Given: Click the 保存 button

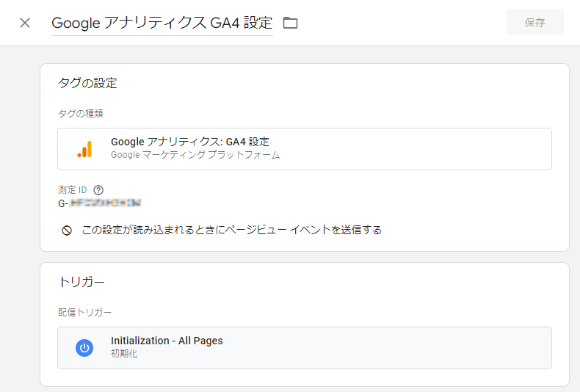Looking at the screenshot, I should coord(535,23).
